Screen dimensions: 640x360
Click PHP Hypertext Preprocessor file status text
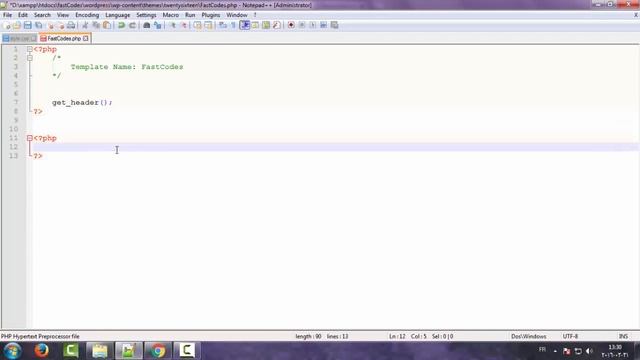[40, 336]
